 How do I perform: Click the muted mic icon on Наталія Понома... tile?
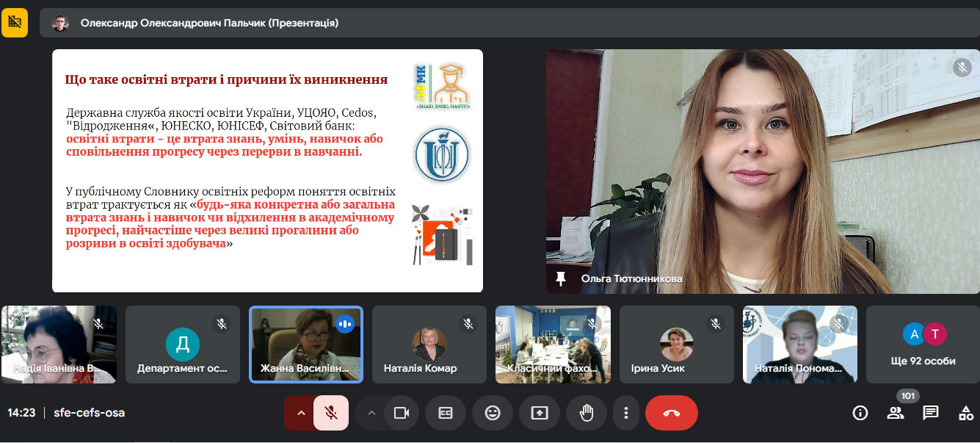[x=839, y=323]
